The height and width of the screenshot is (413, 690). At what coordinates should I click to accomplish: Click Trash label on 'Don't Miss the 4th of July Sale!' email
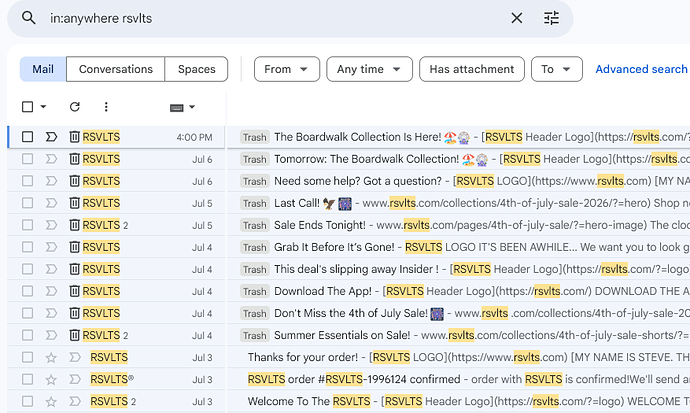point(254,313)
